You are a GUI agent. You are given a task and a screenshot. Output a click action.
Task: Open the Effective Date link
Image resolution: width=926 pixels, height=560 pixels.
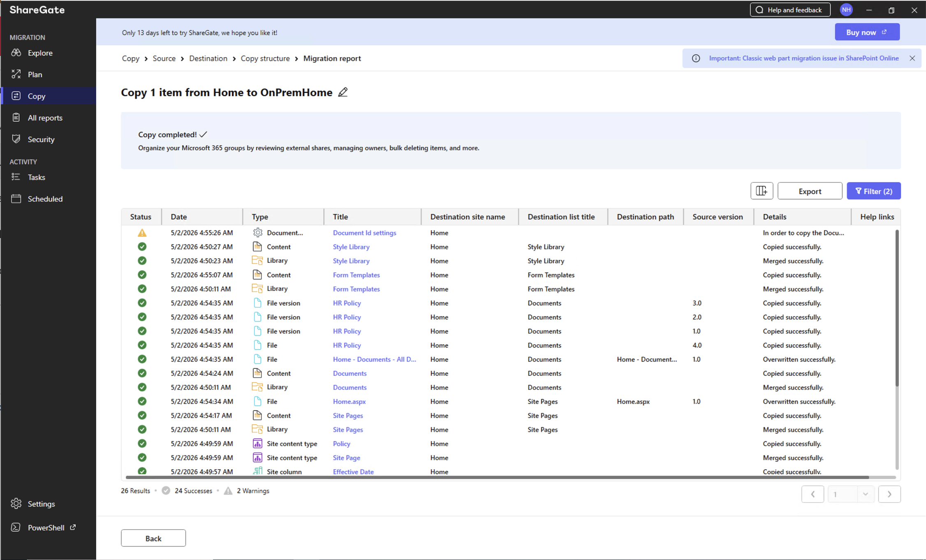(x=353, y=472)
